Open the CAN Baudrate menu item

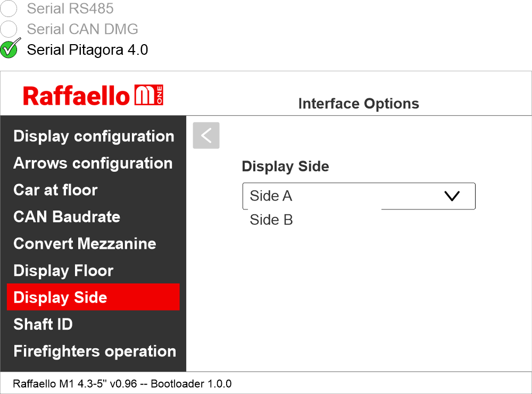pyautogui.click(x=66, y=217)
